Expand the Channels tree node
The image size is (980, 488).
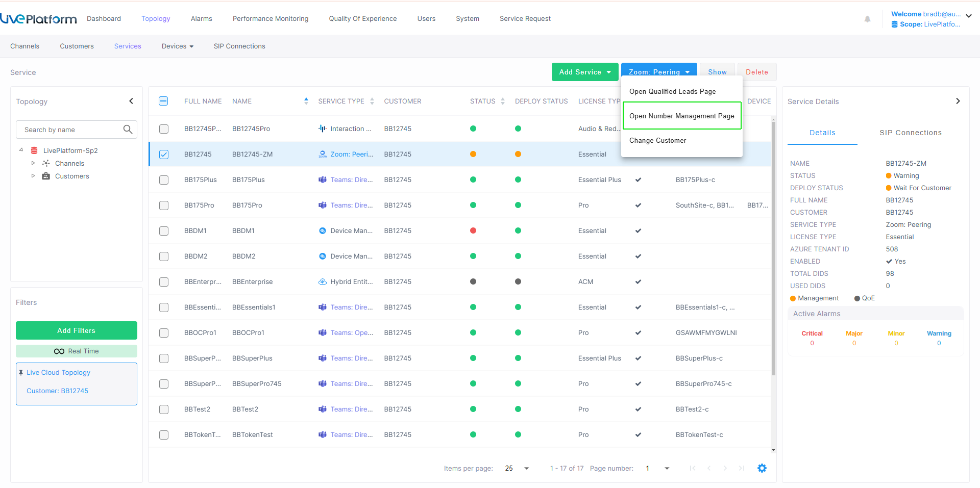click(x=33, y=163)
